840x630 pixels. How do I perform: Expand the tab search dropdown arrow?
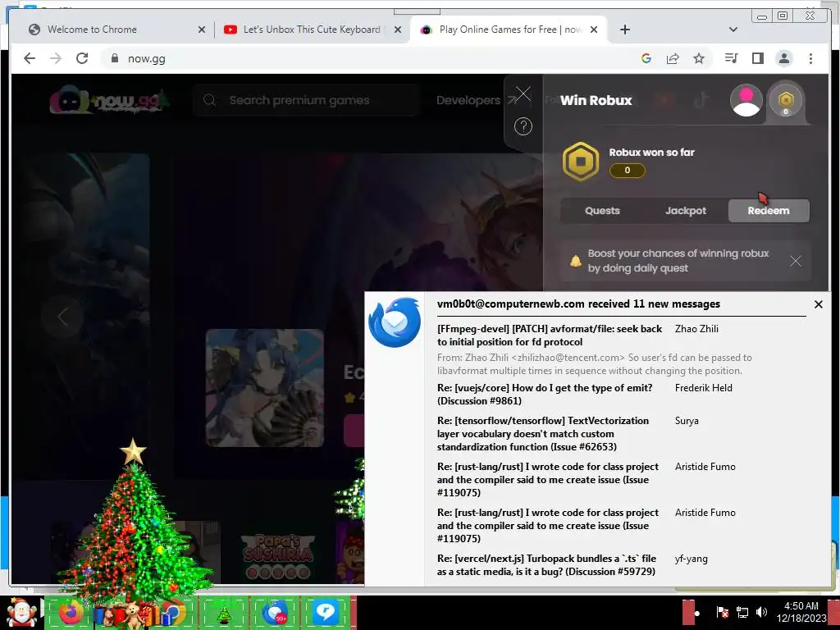(733, 30)
